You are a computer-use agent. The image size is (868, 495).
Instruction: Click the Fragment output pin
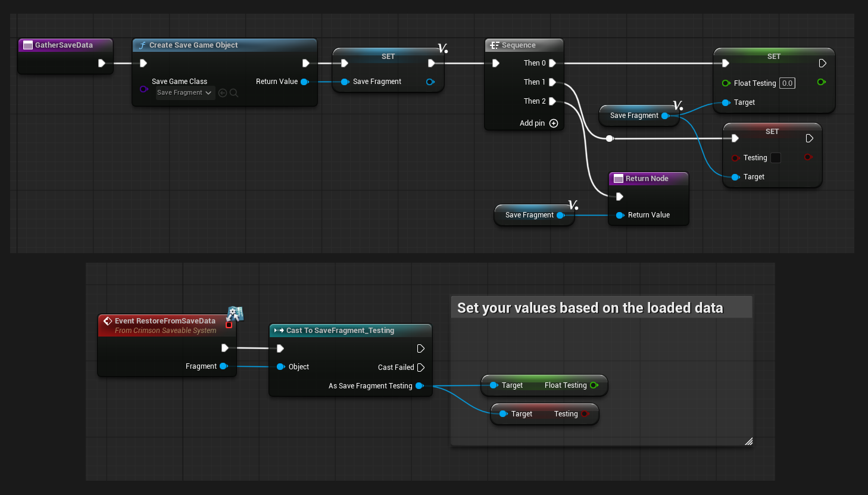pyautogui.click(x=224, y=366)
